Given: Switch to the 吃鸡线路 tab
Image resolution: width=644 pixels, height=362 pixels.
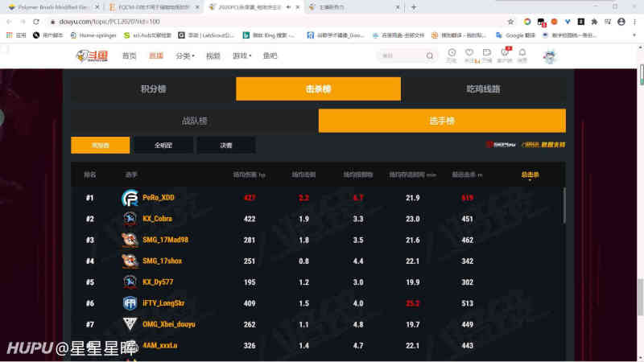Looking at the screenshot, I should (x=484, y=89).
